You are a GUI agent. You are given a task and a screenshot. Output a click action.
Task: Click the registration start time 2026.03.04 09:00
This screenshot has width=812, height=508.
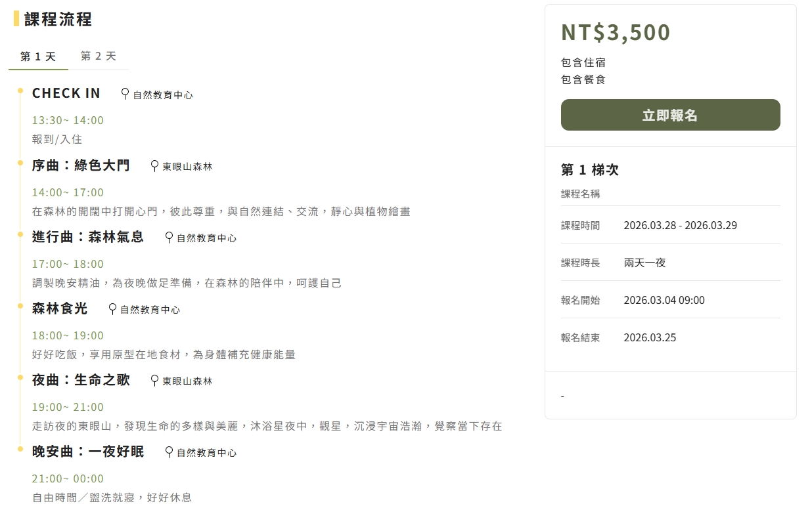[x=664, y=301]
